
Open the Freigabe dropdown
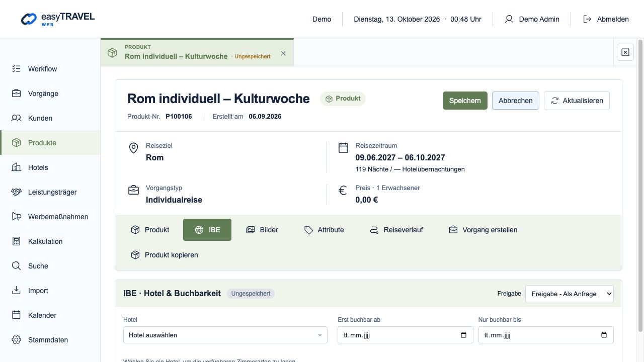(570, 294)
